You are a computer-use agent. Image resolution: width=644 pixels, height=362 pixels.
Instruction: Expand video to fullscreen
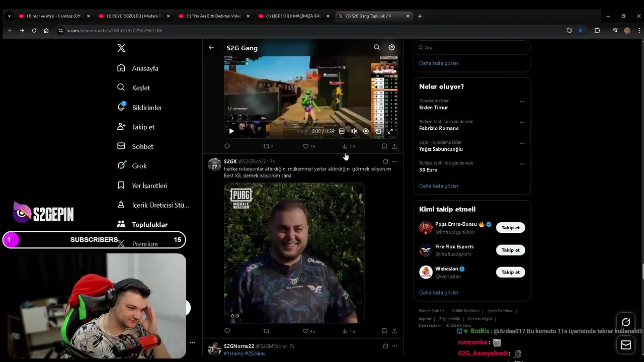pyautogui.click(x=390, y=131)
